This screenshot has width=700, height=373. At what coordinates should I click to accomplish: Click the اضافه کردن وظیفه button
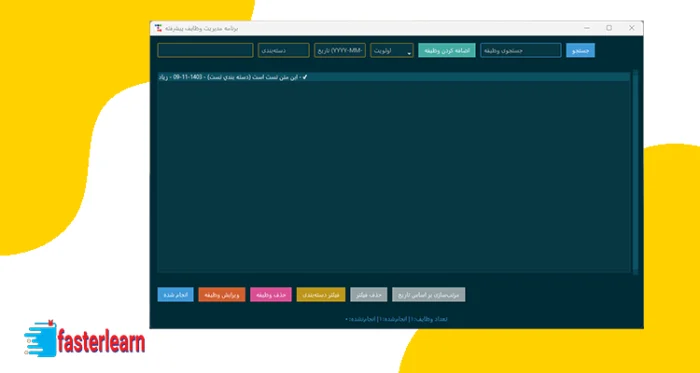coord(446,50)
